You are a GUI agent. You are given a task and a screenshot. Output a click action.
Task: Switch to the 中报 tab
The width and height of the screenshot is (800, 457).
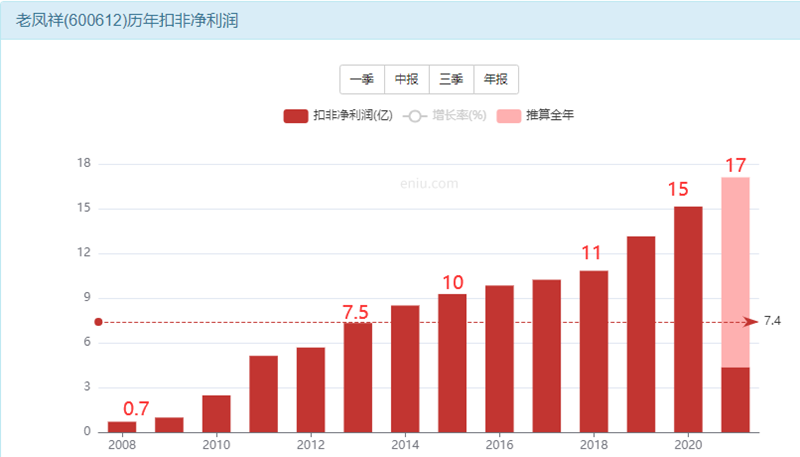[x=407, y=79]
